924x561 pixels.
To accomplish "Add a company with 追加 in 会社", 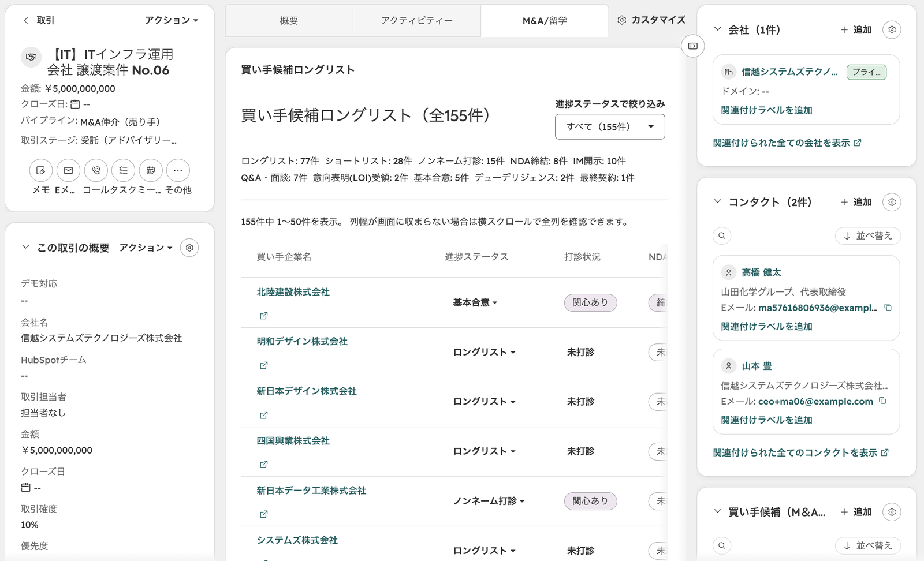I will tap(856, 29).
